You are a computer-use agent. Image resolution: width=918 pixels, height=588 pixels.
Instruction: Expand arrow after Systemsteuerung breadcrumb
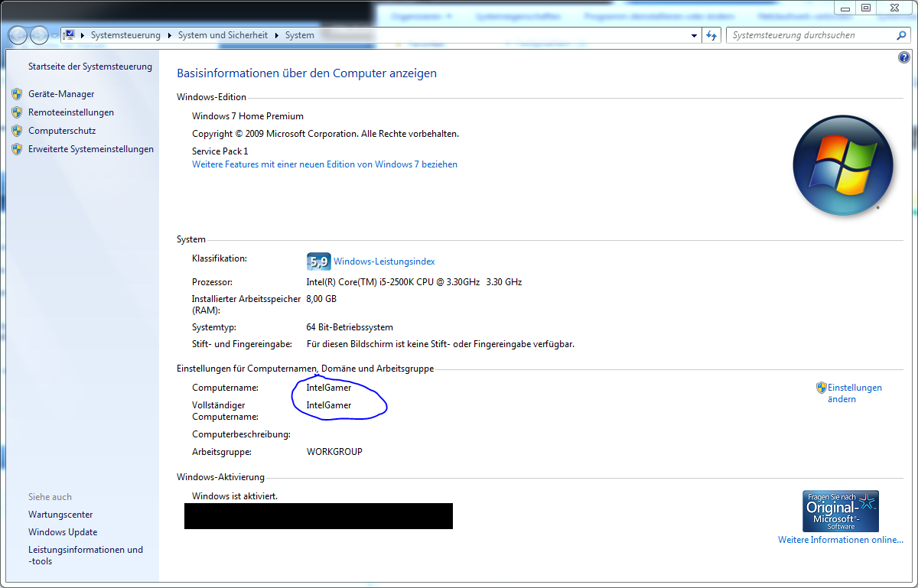click(x=169, y=35)
